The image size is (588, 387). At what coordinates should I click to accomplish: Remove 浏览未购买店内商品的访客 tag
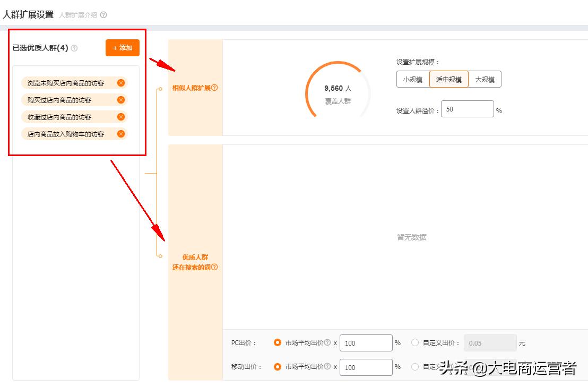121,83
